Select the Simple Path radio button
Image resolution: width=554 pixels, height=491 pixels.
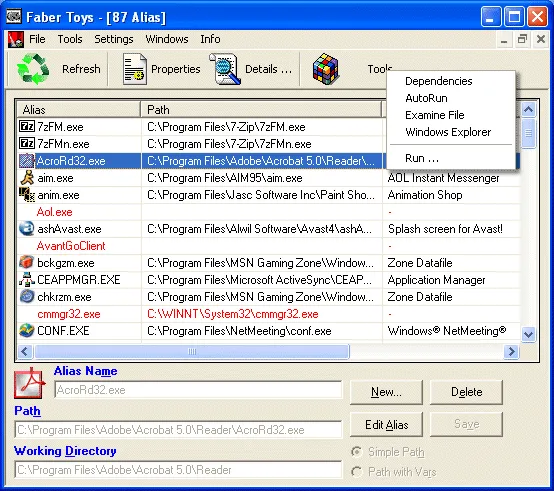pos(356,452)
